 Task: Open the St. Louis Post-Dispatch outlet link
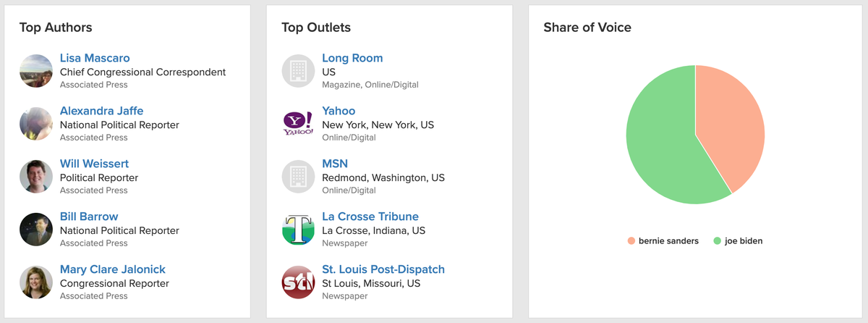pyautogui.click(x=383, y=269)
